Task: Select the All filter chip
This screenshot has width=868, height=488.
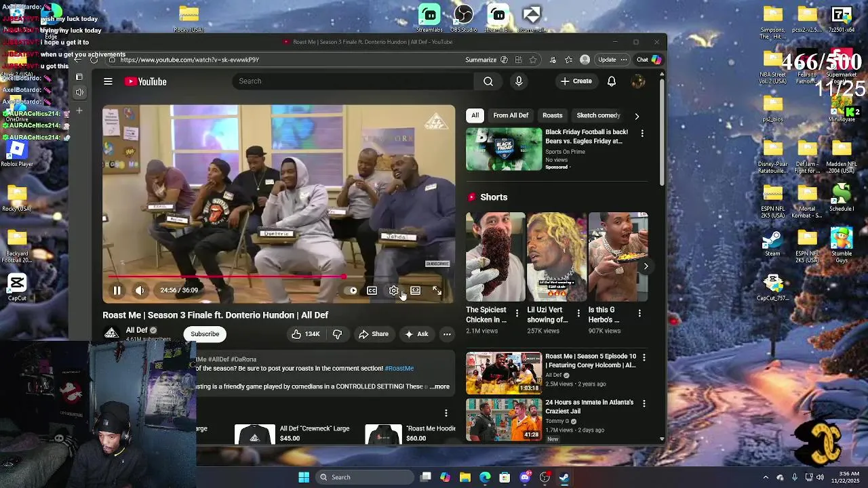Action: [475, 115]
